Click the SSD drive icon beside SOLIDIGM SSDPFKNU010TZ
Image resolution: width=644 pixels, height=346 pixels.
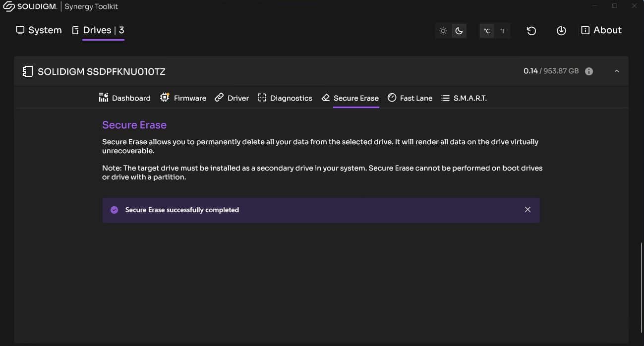(28, 71)
